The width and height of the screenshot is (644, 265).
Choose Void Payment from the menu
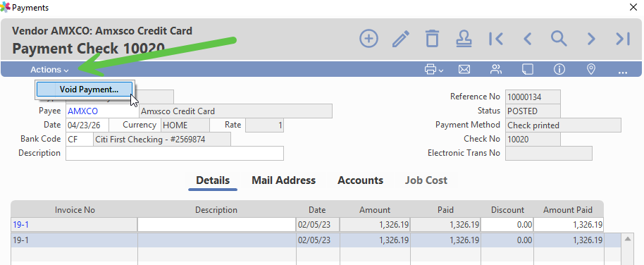(x=85, y=90)
